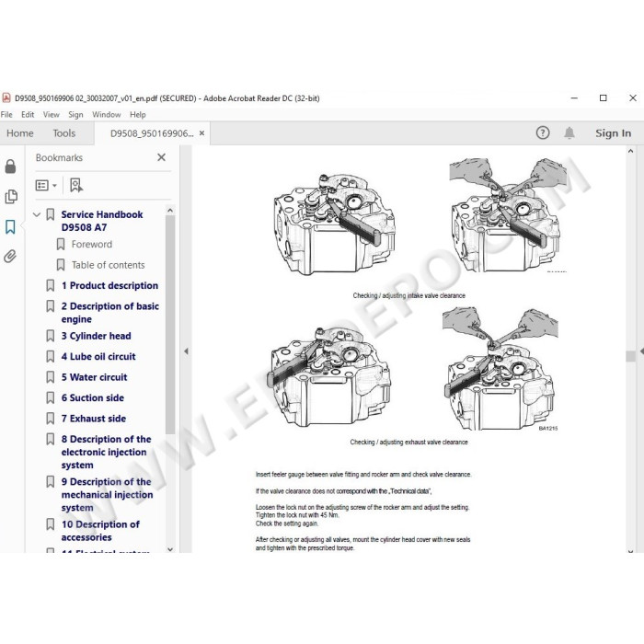Open the Help question mark icon

pos(543,132)
